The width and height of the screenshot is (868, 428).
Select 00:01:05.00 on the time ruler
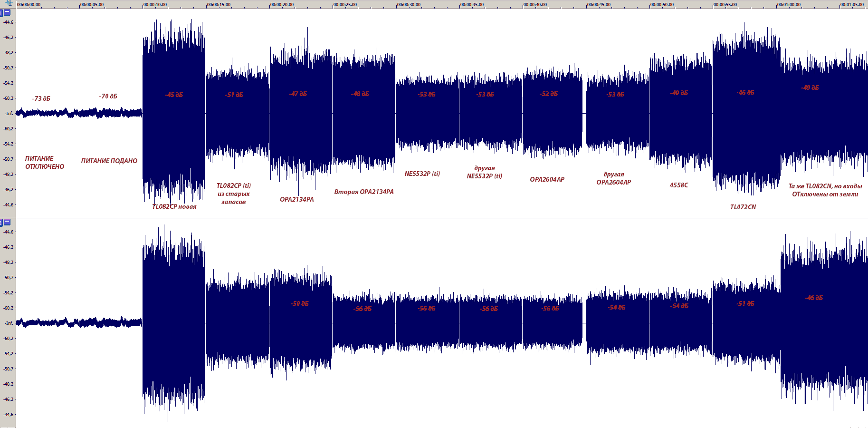(852, 5)
